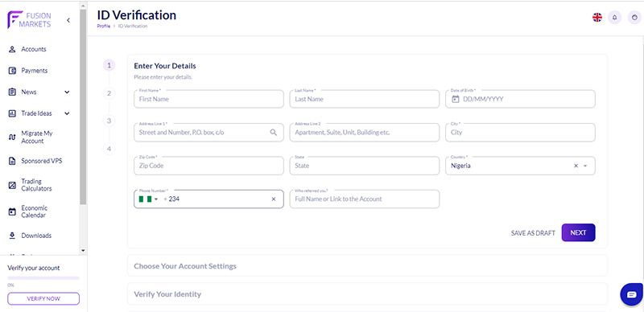Click the Verify your account text
Viewport: 644px width, 312px height.
[34, 268]
